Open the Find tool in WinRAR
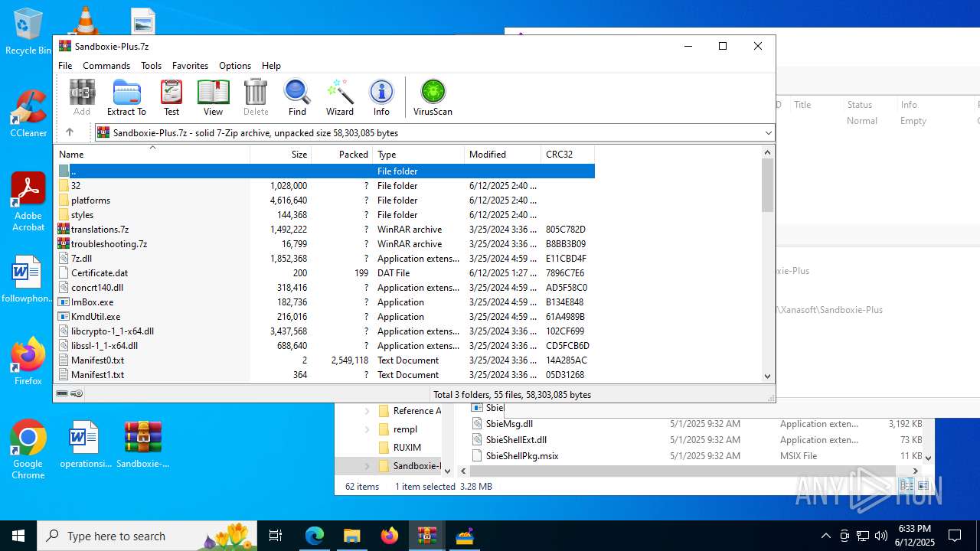 (x=297, y=97)
